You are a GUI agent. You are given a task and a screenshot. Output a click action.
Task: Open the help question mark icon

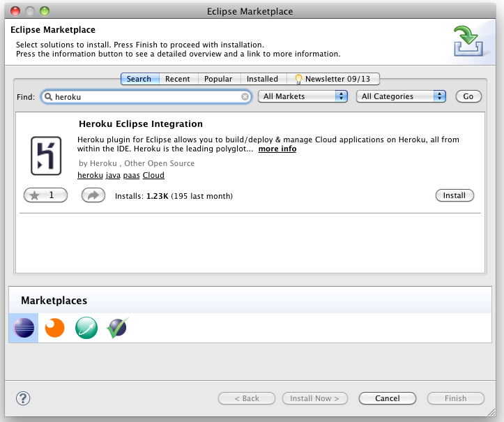click(x=23, y=398)
